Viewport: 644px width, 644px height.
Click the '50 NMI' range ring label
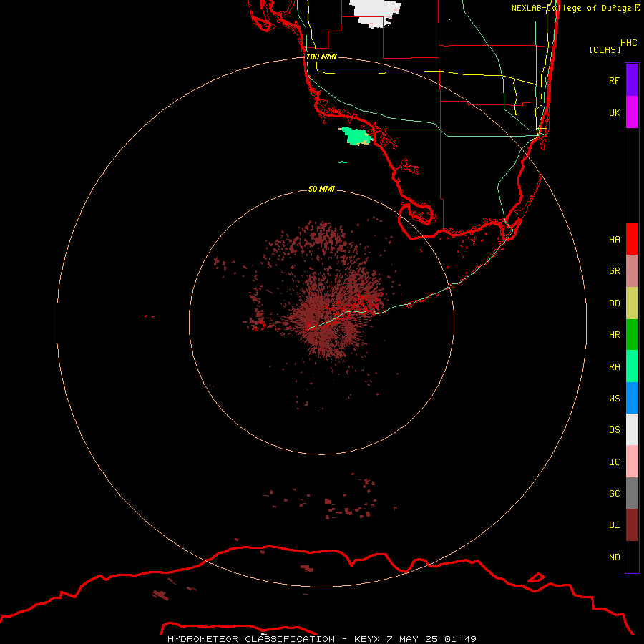click(x=321, y=189)
